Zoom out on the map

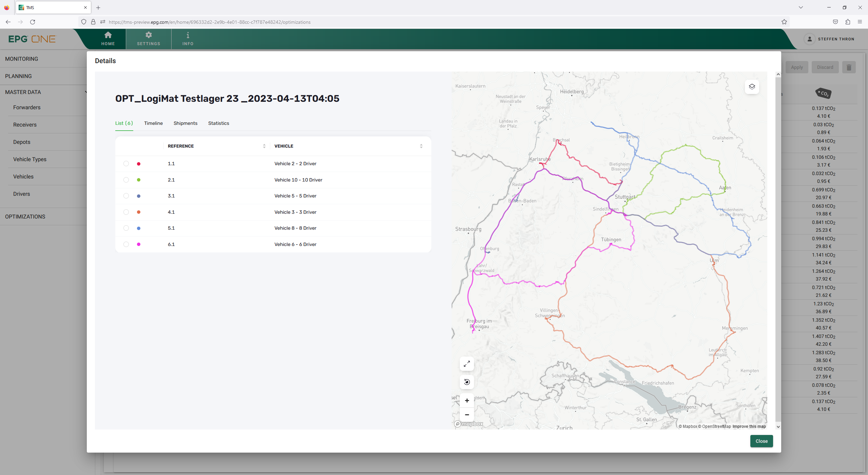(x=467, y=415)
